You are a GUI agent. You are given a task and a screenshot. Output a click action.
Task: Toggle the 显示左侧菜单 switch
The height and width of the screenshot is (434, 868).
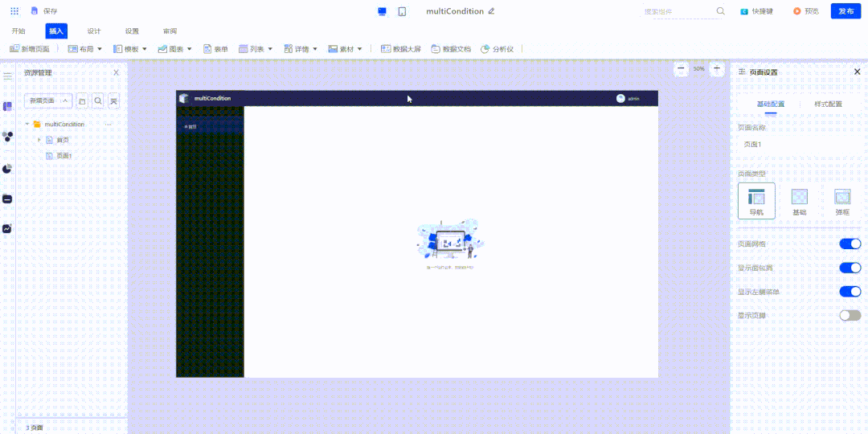pos(850,291)
